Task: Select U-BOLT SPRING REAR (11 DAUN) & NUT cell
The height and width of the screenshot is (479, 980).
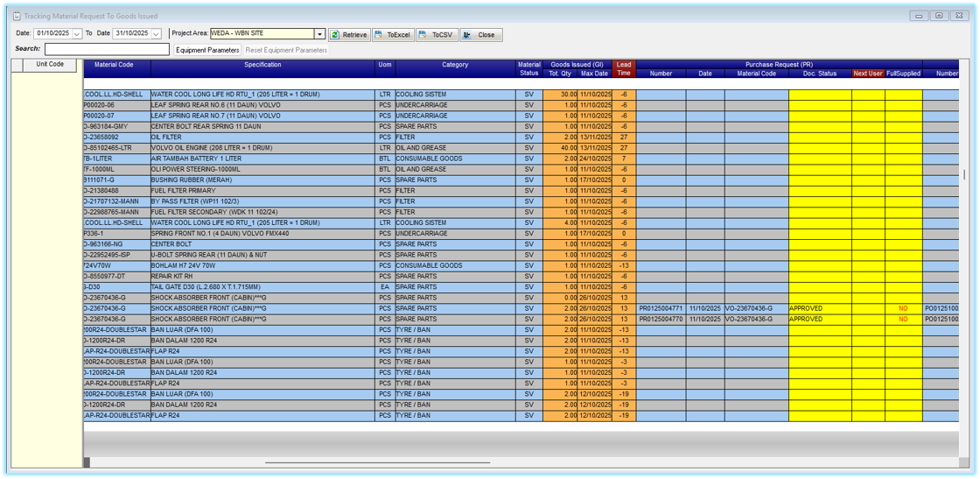Action: coord(262,255)
